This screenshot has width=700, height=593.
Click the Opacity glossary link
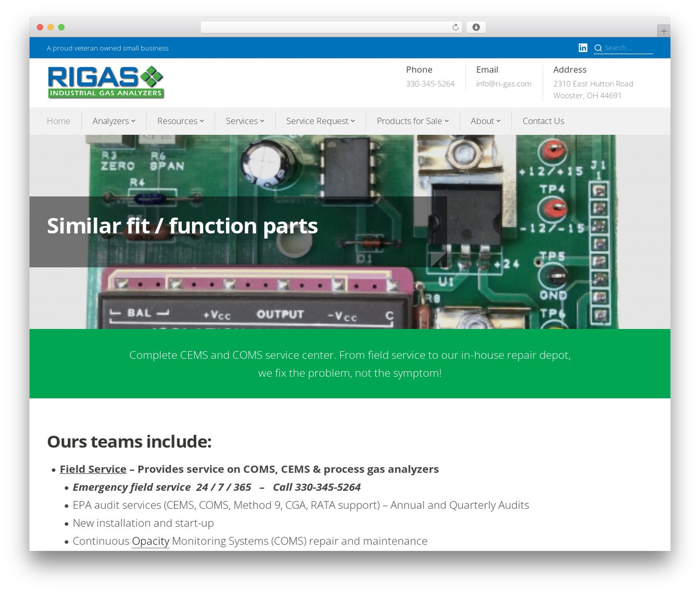click(x=150, y=541)
